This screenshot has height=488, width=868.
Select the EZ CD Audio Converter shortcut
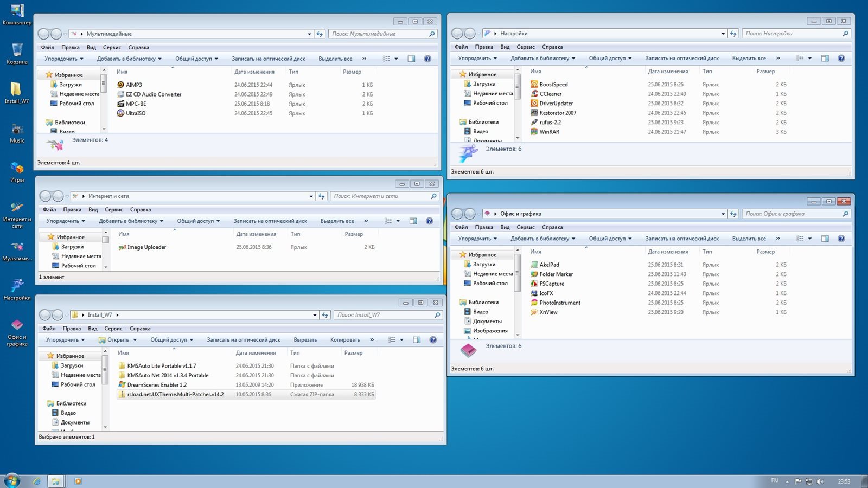tap(149, 94)
